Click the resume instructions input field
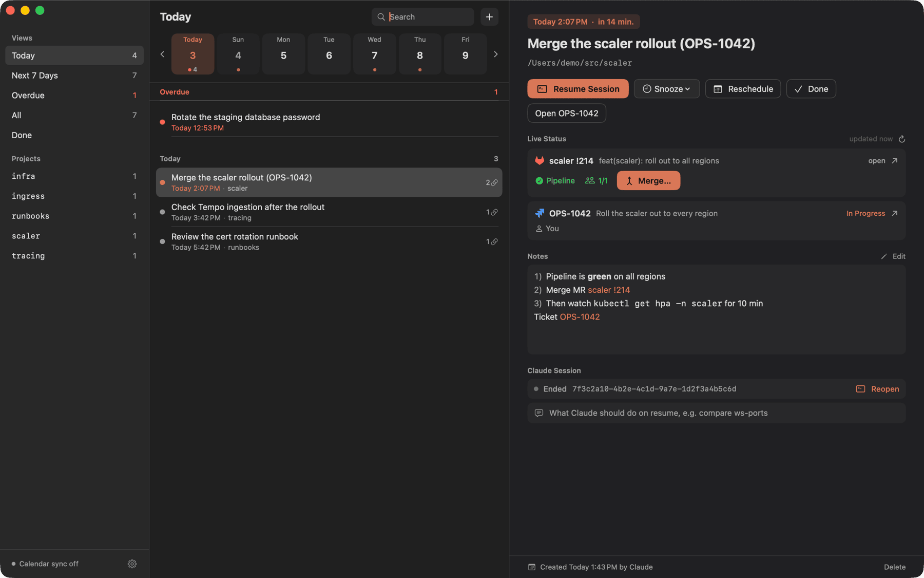The image size is (924, 578). point(717,413)
